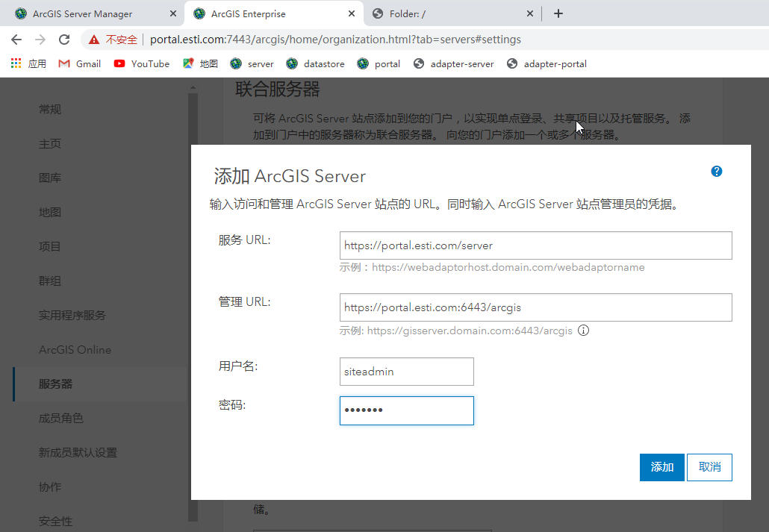Go back with the browser back arrow

(x=16, y=40)
